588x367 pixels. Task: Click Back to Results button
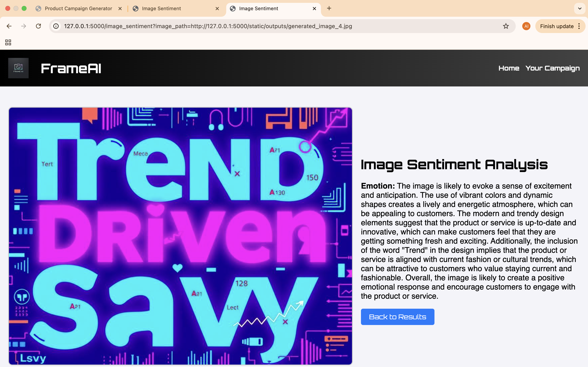pos(397,317)
